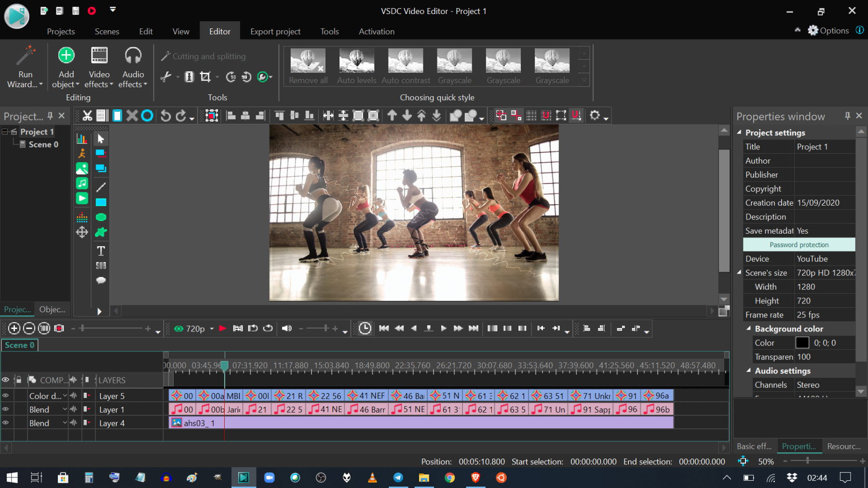Viewport: 868px width, 488px height.
Task: Switch to the Export project tab
Action: coord(275,31)
